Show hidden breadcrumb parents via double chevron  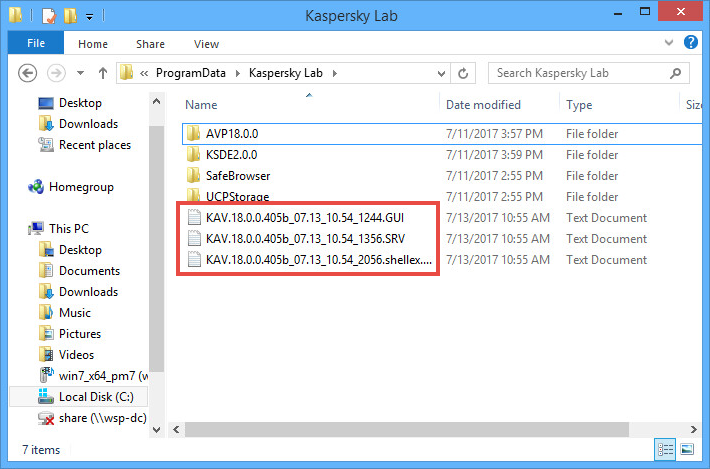click(x=144, y=73)
